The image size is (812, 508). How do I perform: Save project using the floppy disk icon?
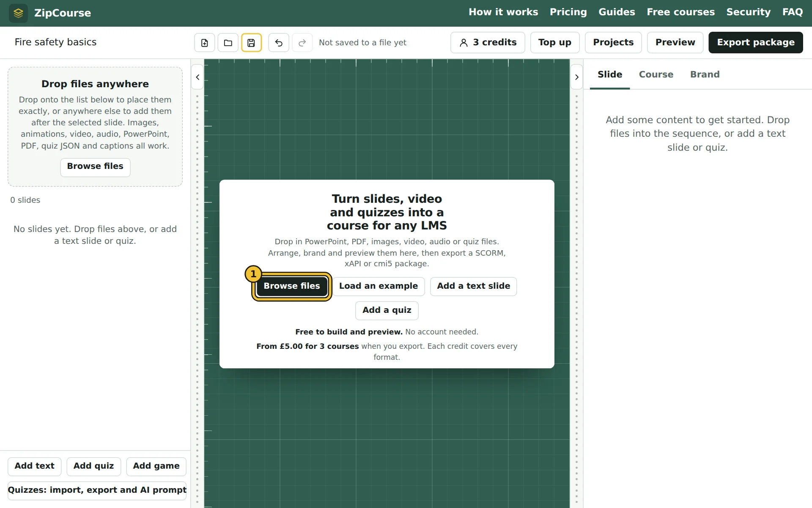tap(252, 43)
